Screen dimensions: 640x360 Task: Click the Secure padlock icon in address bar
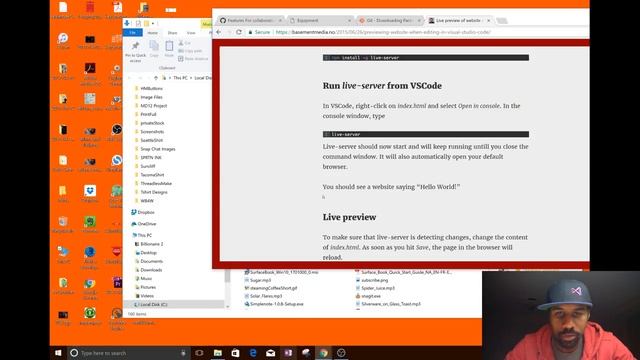[x=250, y=32]
